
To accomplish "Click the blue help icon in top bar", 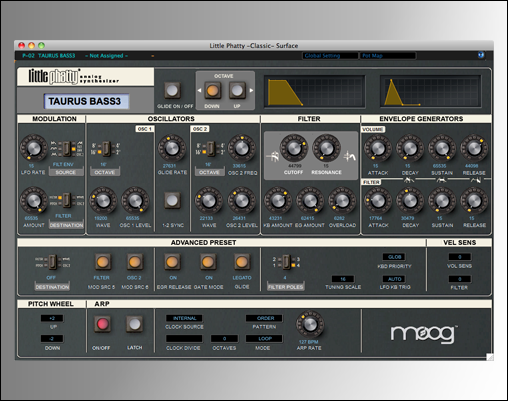I will [x=481, y=55].
